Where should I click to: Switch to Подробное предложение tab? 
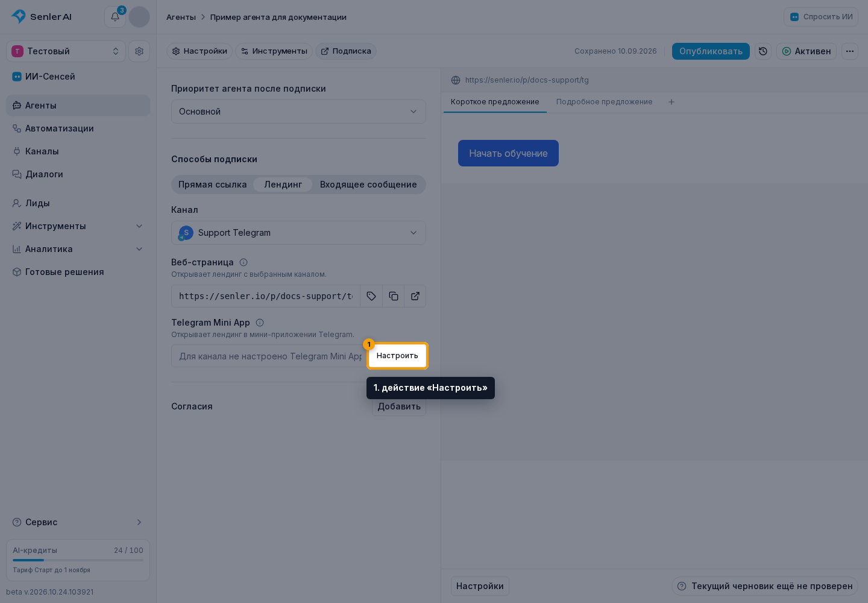click(x=605, y=102)
